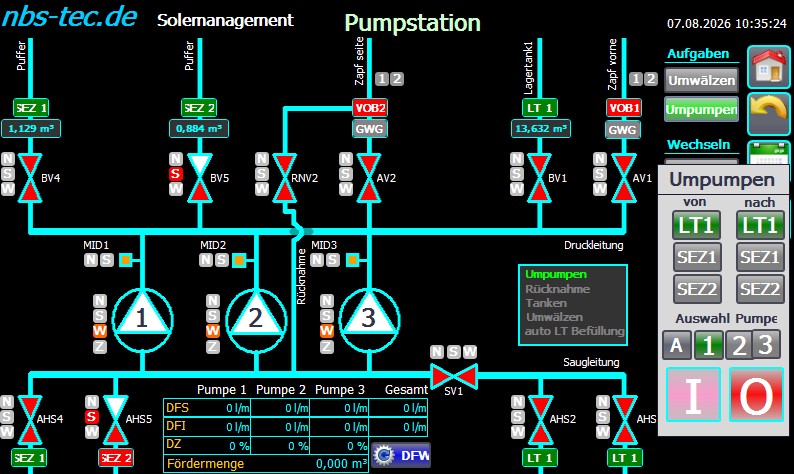Select pump 1 symbol
The width and height of the screenshot is (794, 474).
[x=142, y=319]
